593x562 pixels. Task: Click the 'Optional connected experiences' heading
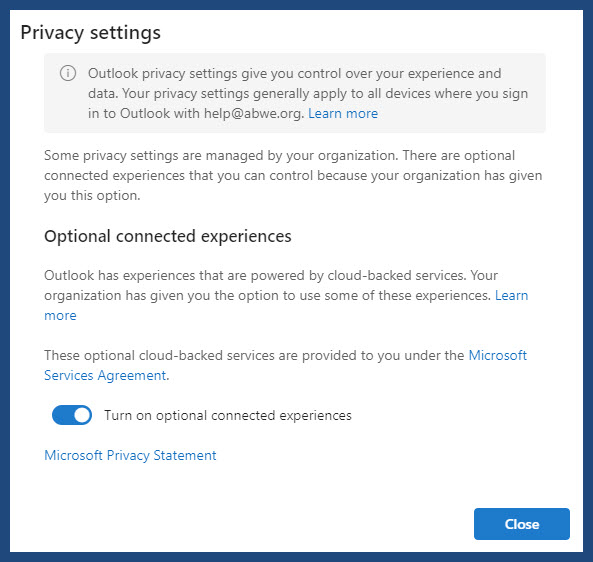(x=168, y=236)
